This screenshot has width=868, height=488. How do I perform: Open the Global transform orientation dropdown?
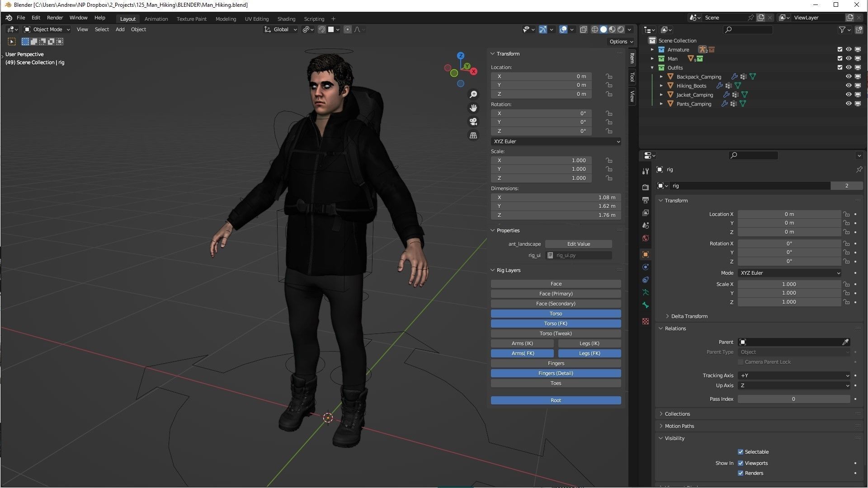(x=281, y=29)
